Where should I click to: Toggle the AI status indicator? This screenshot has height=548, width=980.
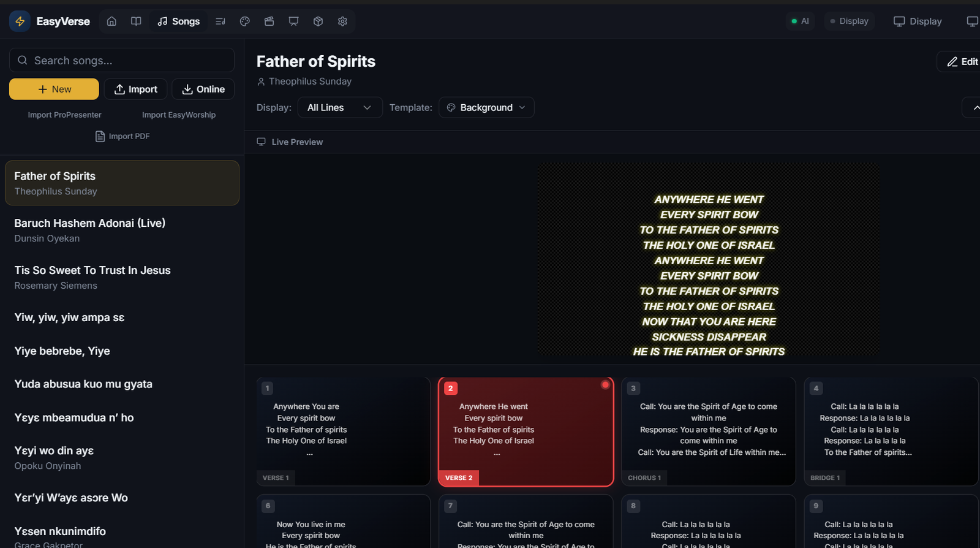click(800, 21)
